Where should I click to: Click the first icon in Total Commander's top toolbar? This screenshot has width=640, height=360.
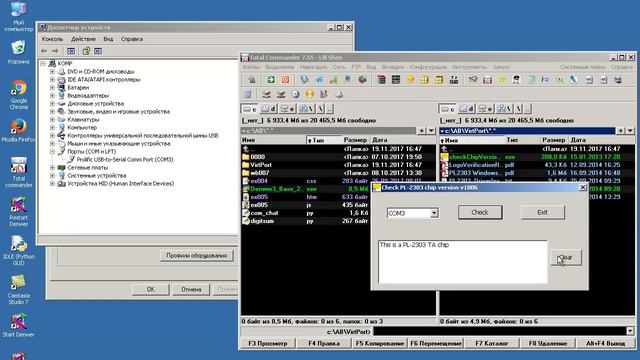click(252, 80)
